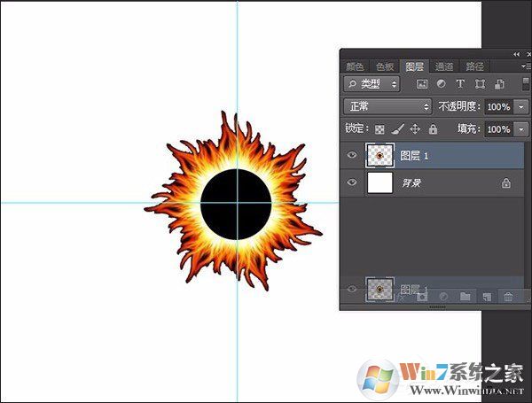Open the panel flyout menu icon
532x403 pixels.
tap(526, 66)
